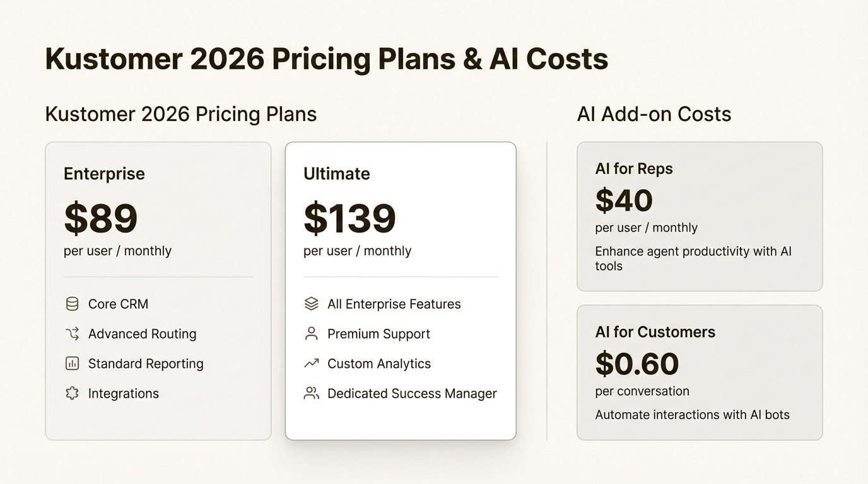Click the AI Add-on Costs section heading
This screenshot has height=484, width=868.
pyautogui.click(x=654, y=114)
